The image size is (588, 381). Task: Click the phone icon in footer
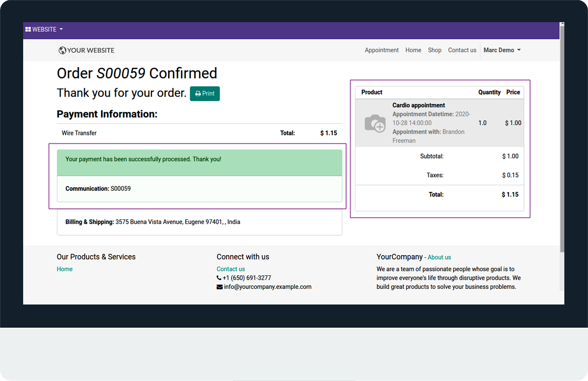[x=219, y=278]
